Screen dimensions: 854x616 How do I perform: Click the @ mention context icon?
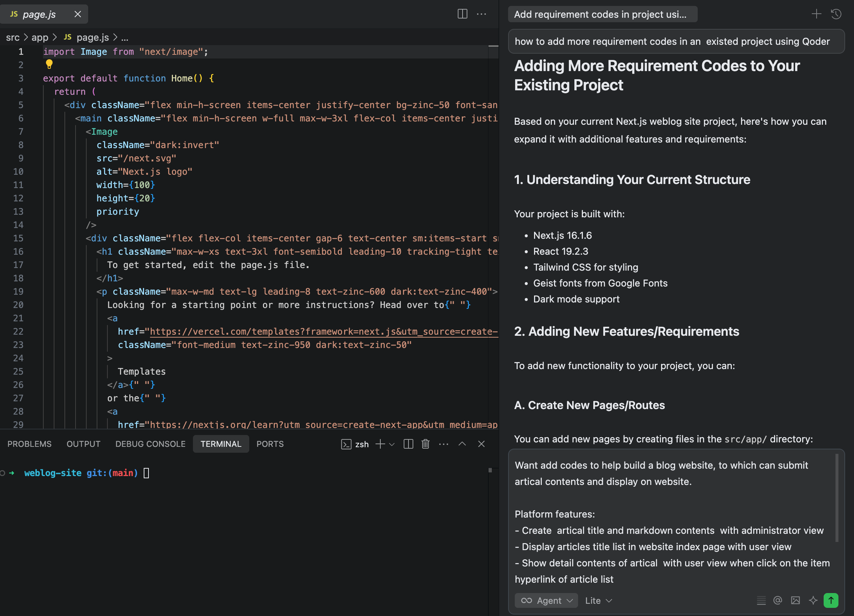778,600
